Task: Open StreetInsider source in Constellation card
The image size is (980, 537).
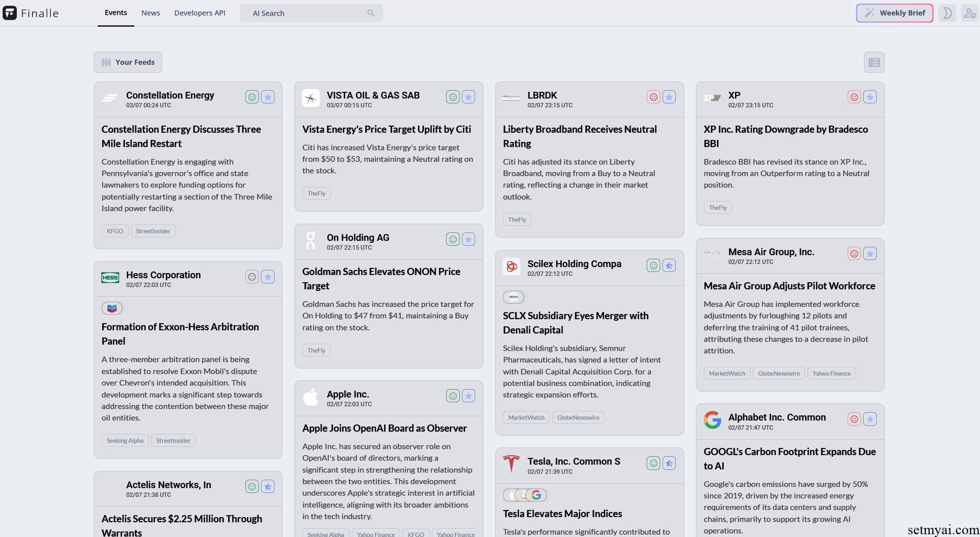Action: coord(153,231)
